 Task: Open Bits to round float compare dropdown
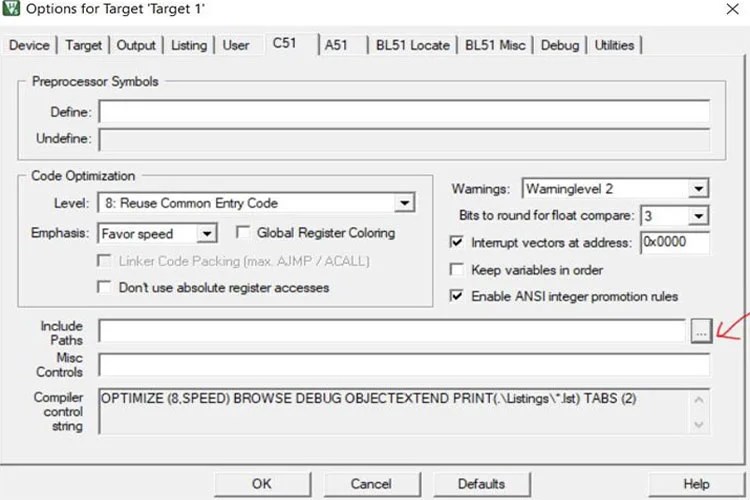click(x=698, y=216)
